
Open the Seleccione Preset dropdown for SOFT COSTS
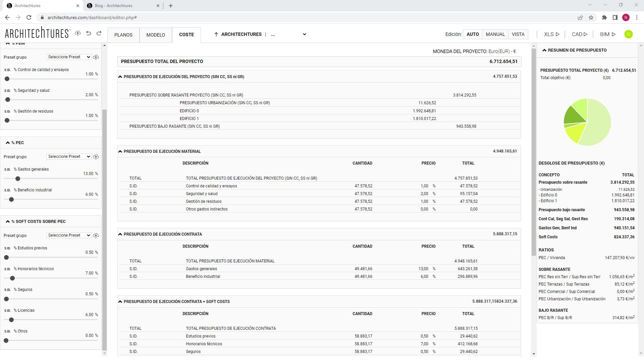(x=69, y=235)
